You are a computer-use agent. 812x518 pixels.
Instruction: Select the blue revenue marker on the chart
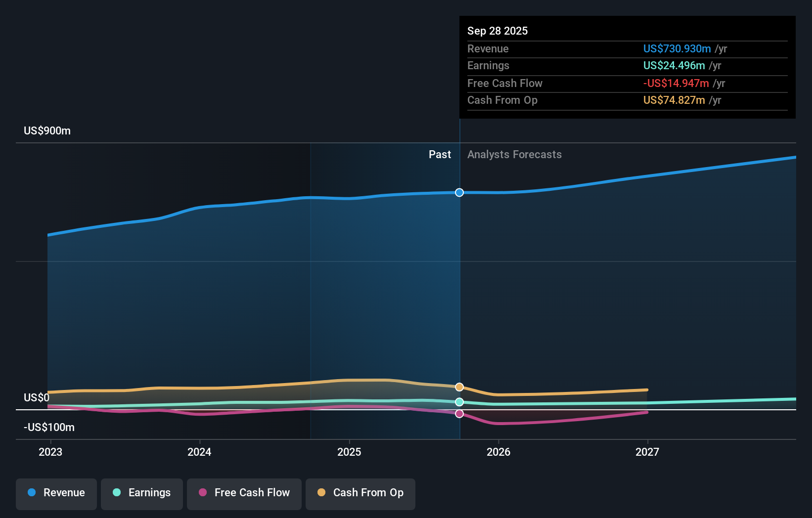459,193
